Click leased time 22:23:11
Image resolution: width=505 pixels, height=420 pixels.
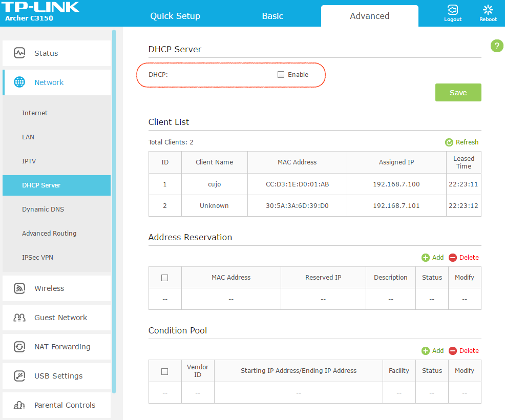(464, 184)
